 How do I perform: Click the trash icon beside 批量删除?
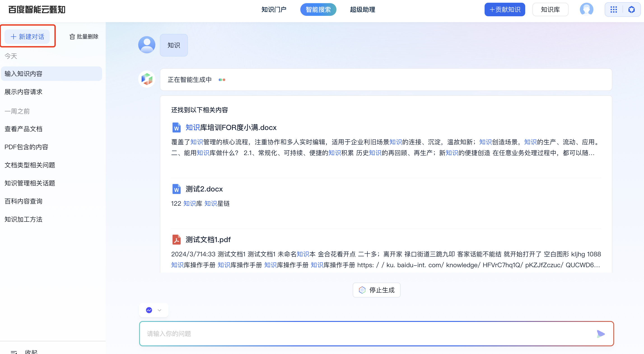point(72,37)
